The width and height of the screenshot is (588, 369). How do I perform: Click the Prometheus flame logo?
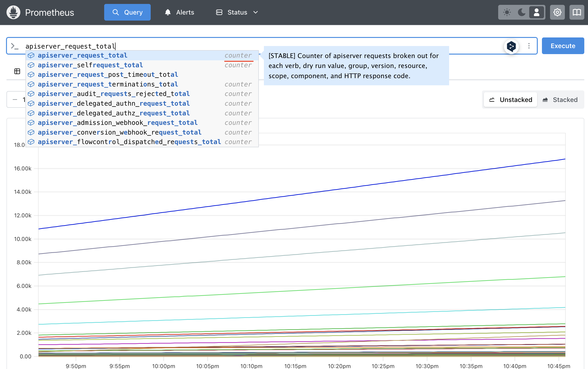click(13, 12)
